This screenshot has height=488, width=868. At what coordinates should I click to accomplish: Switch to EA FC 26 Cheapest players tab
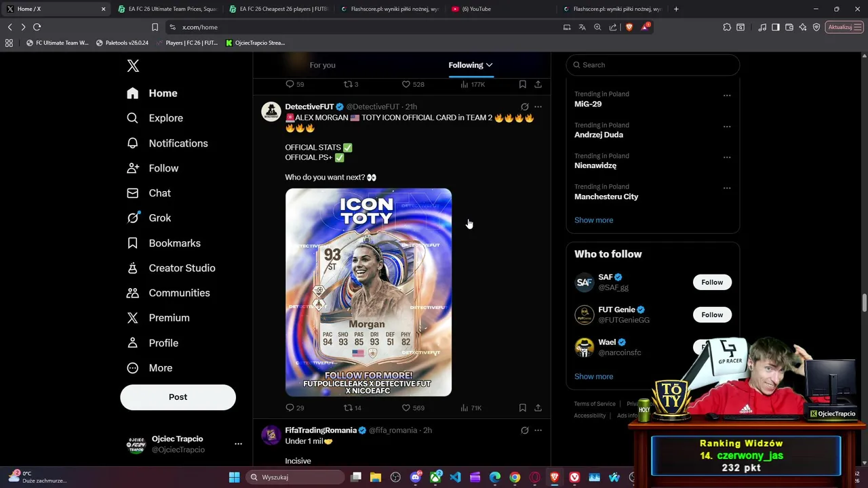coord(278,9)
